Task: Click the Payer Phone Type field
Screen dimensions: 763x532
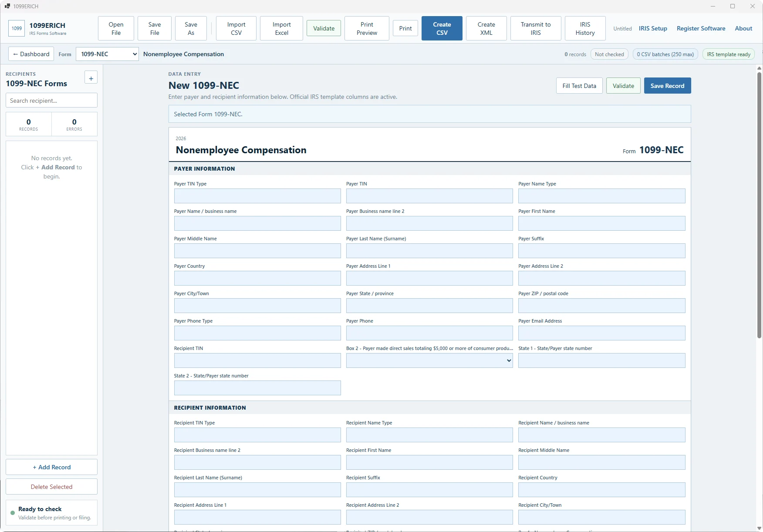Action: tap(257, 333)
